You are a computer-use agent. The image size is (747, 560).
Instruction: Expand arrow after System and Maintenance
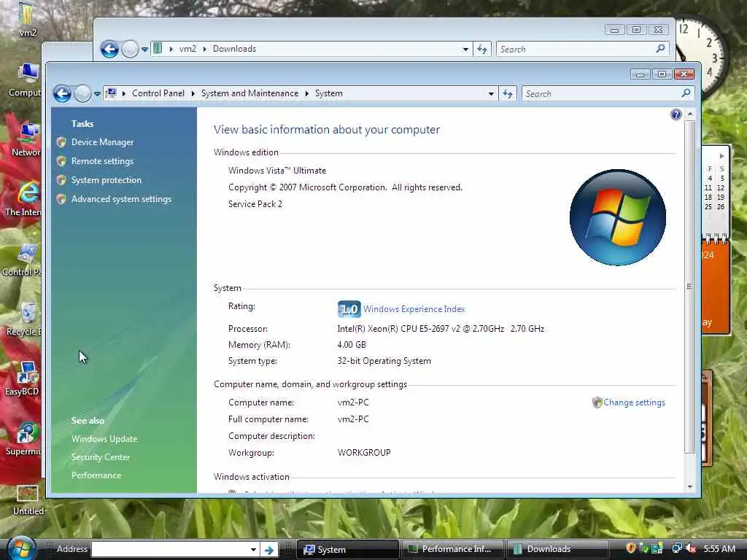tap(307, 94)
